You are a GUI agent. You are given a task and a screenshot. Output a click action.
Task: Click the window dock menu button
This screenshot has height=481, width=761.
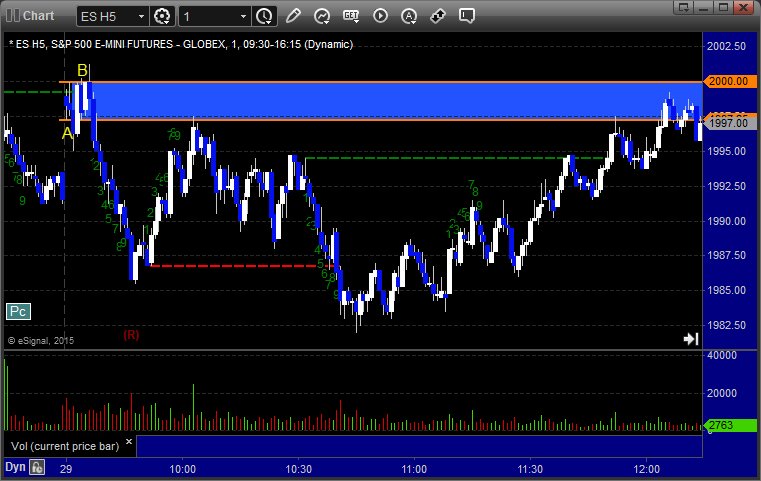click(x=683, y=7)
